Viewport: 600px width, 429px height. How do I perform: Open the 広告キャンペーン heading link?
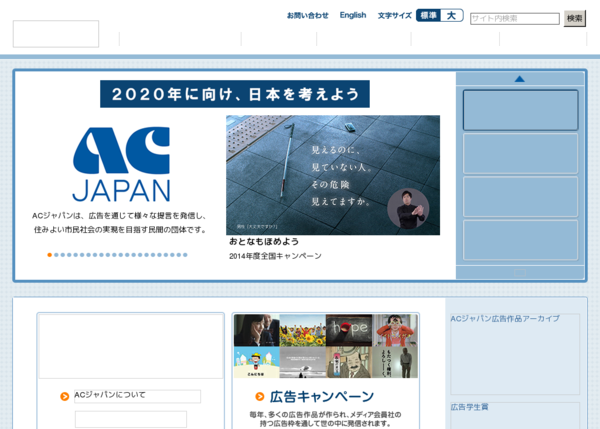(x=322, y=397)
